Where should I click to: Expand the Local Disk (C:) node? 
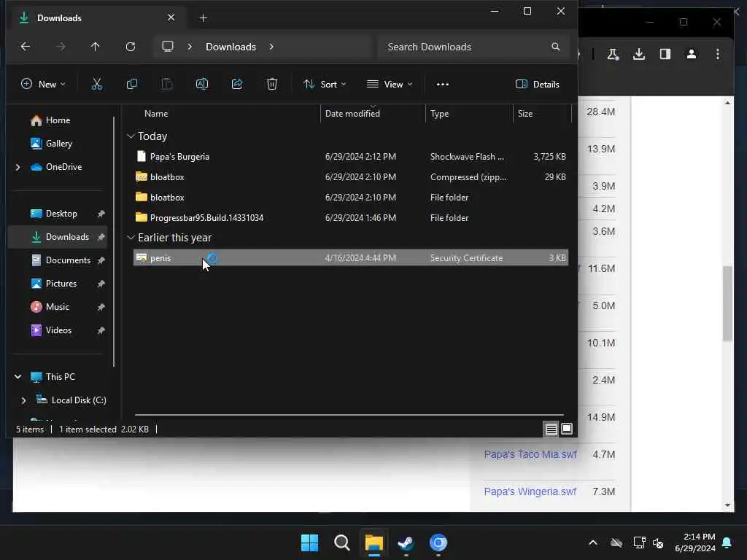pos(24,400)
